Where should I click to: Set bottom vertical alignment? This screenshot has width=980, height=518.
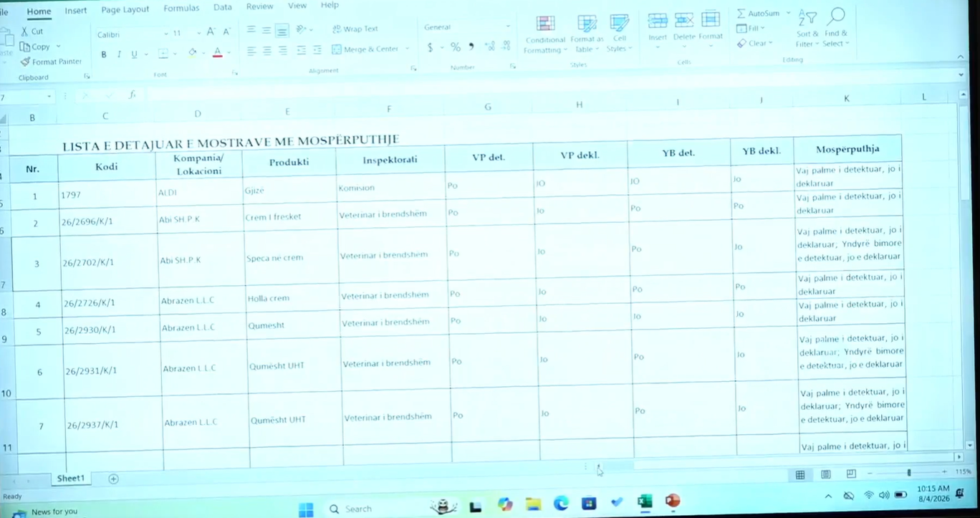(x=282, y=30)
